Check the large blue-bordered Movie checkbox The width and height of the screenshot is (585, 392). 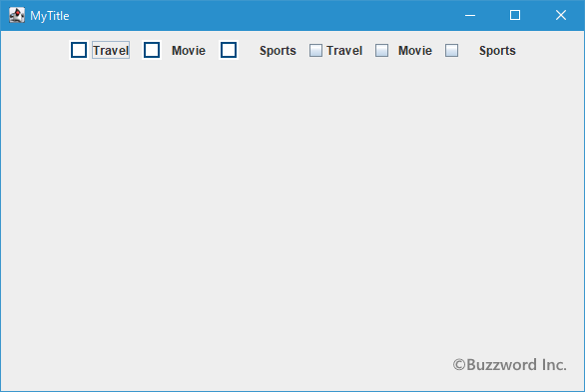click(152, 50)
